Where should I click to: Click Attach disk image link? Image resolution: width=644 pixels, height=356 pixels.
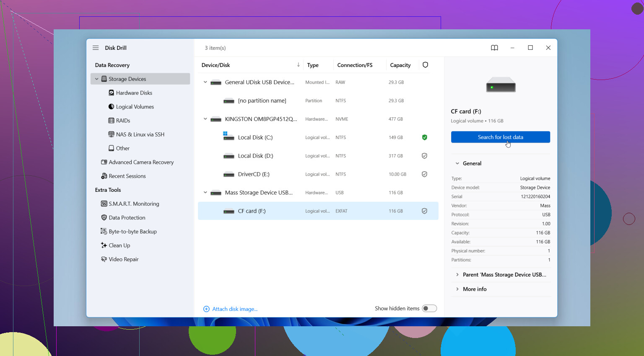coord(235,309)
